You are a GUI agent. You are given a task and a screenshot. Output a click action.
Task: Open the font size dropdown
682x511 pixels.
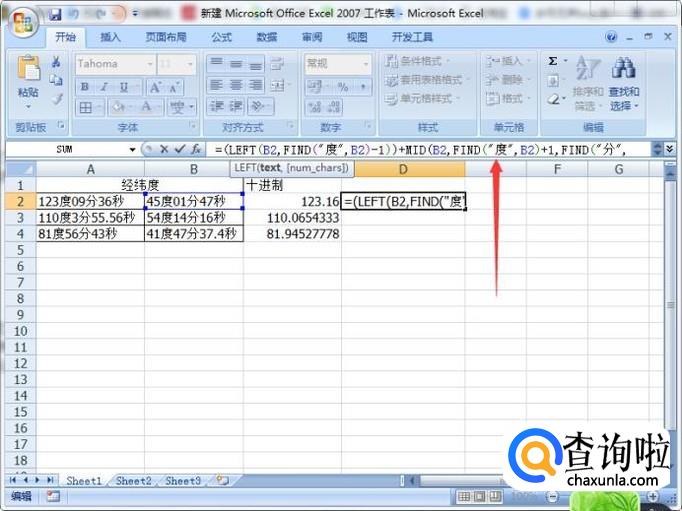[x=190, y=64]
